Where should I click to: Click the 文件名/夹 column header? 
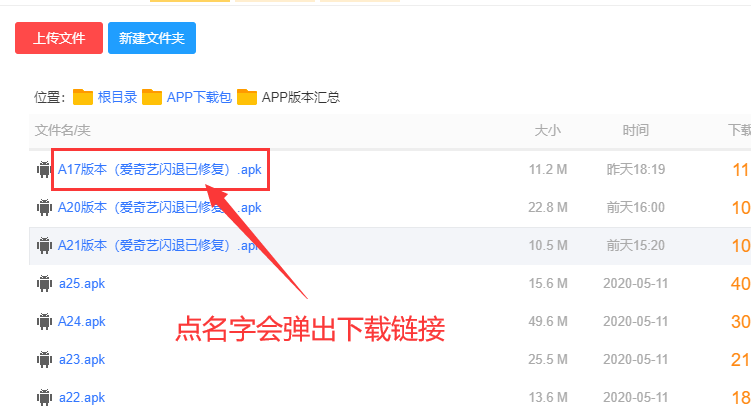(x=63, y=130)
